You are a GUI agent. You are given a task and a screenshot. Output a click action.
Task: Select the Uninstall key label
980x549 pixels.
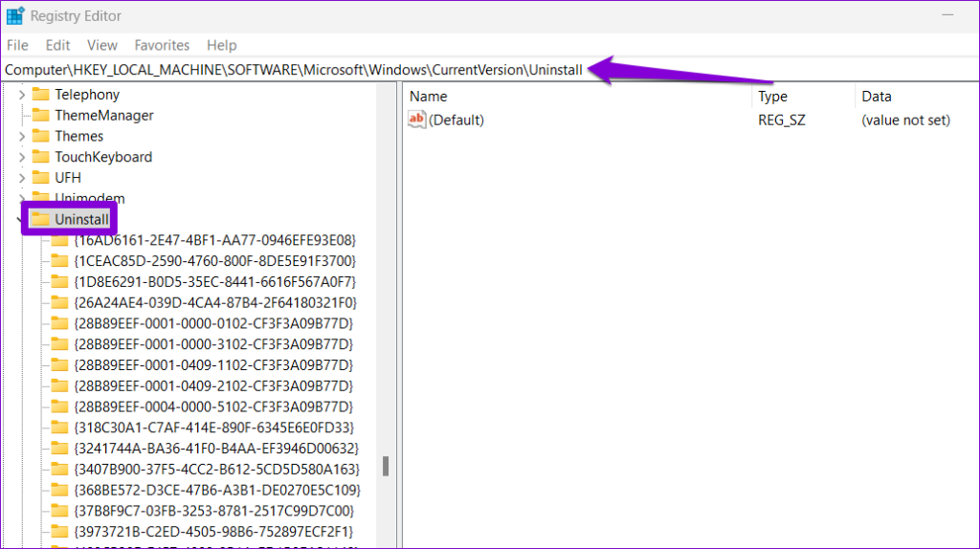click(82, 219)
